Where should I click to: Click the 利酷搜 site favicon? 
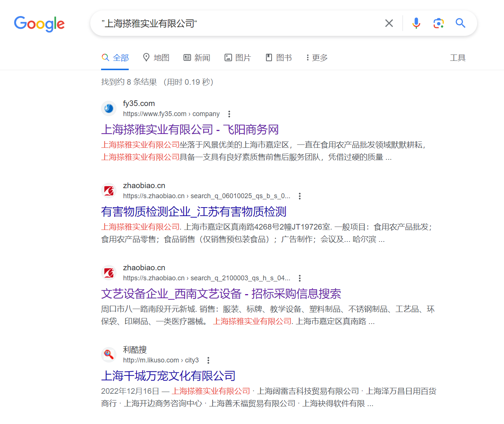point(109,355)
